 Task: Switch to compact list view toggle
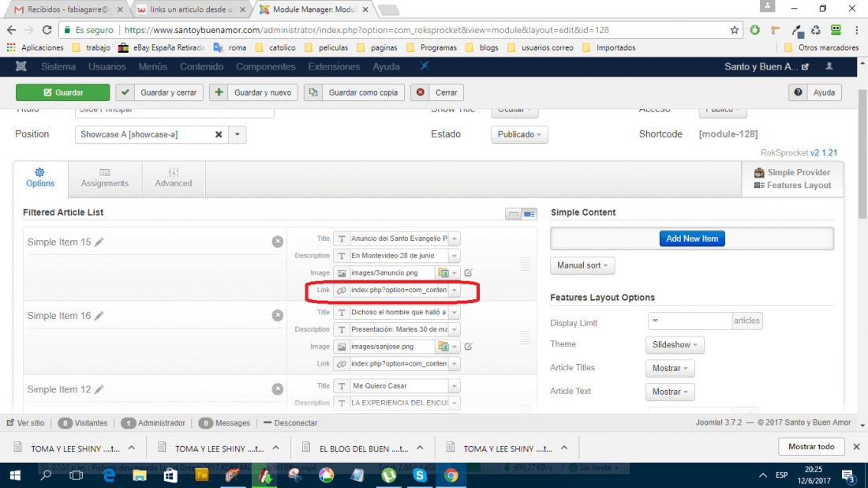pos(513,214)
